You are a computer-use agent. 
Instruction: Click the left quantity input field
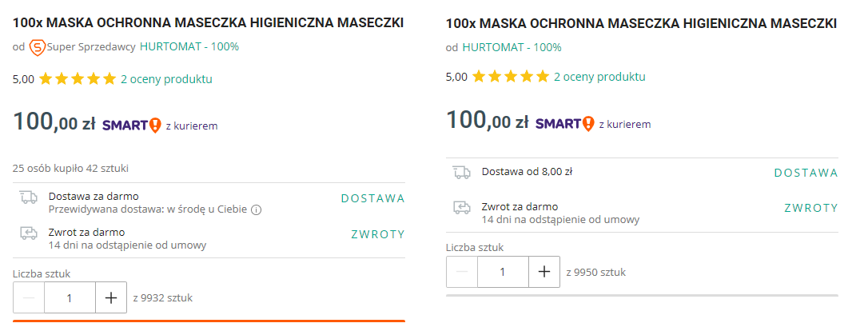pos(70,298)
